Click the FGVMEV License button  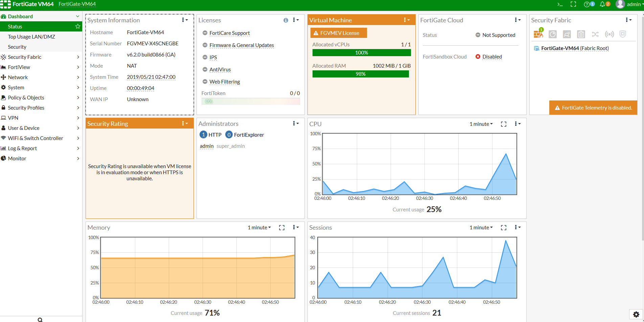pos(339,33)
